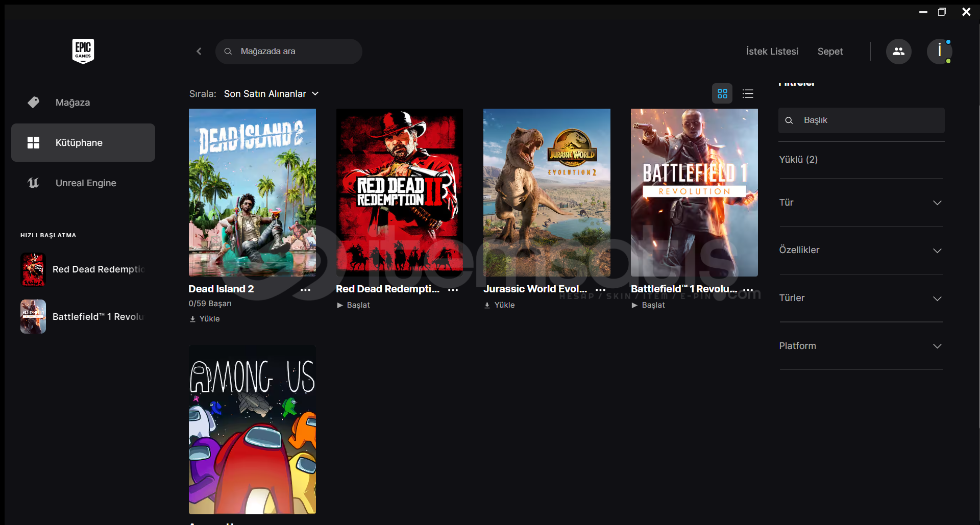Image resolution: width=980 pixels, height=525 pixels.
Task: Open Jurassic World Evolution 2 cover art
Action: (x=547, y=192)
